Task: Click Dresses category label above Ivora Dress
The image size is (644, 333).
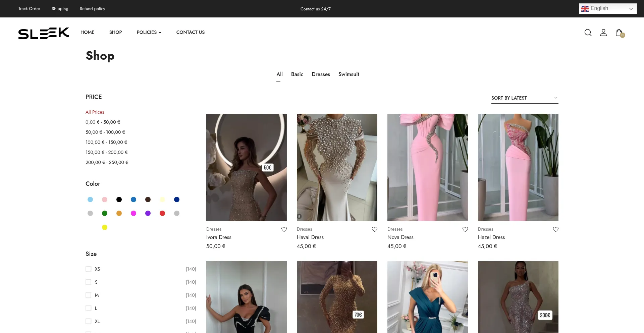Action: pos(214,229)
